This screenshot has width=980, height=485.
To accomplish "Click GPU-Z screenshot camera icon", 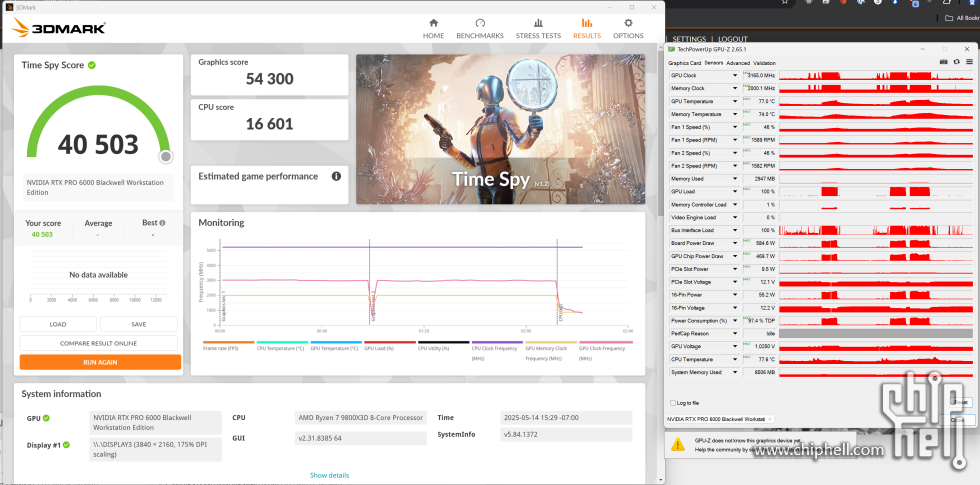I will coord(944,62).
